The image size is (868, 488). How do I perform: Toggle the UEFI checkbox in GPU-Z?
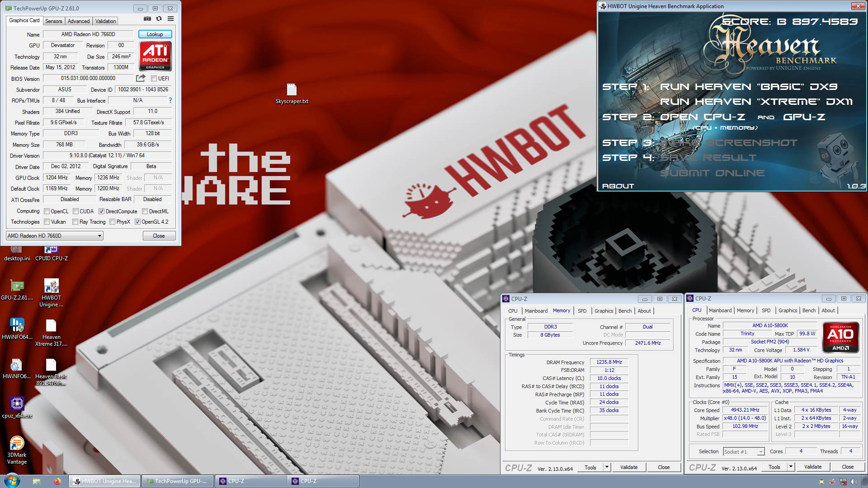154,78
